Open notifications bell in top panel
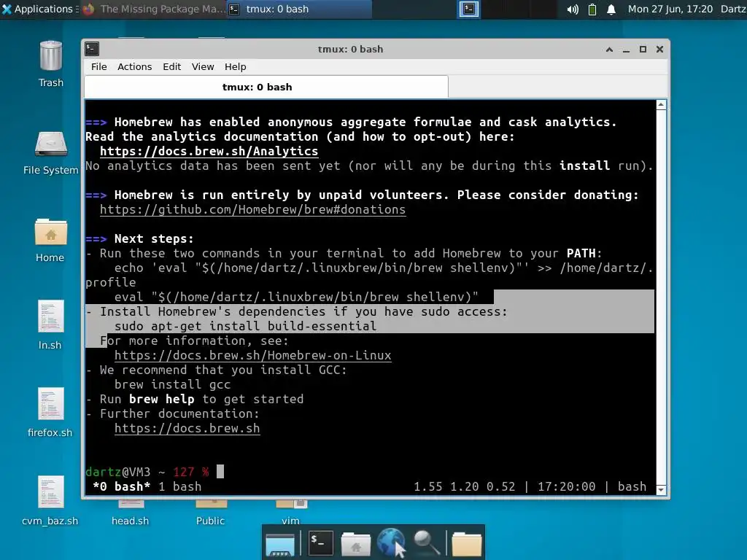Image resolution: width=747 pixels, height=560 pixels. (611, 9)
